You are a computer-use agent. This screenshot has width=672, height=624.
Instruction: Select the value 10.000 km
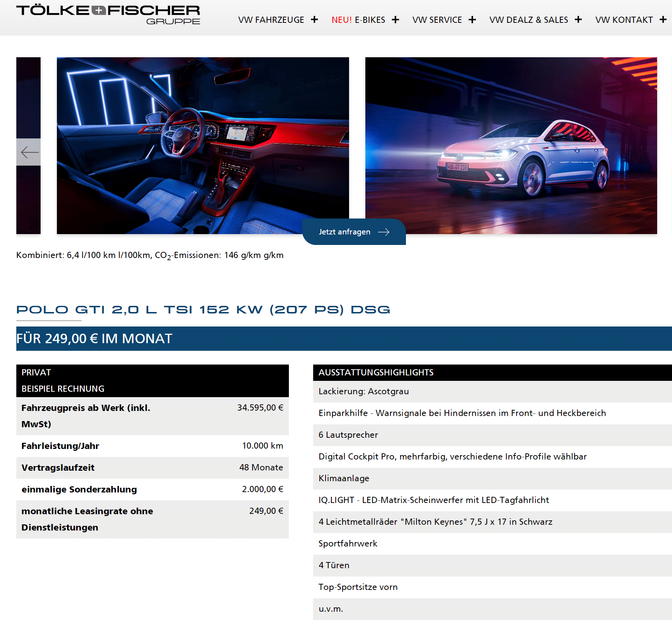click(263, 446)
